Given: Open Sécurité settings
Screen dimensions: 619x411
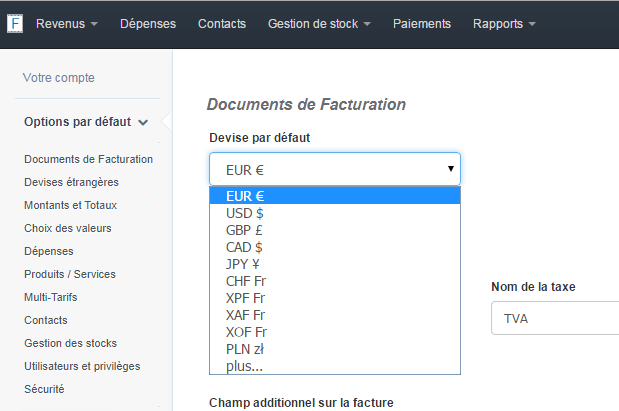Looking at the screenshot, I should 44,389.
